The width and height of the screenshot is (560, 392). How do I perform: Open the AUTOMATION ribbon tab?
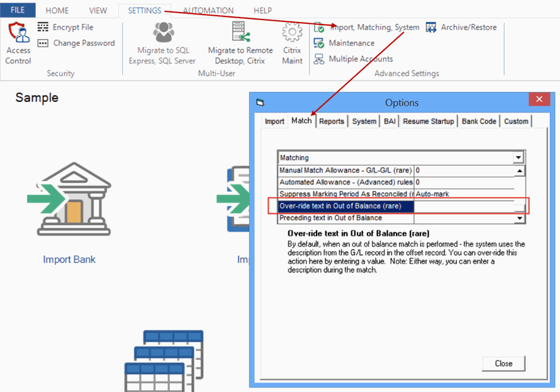tap(208, 11)
